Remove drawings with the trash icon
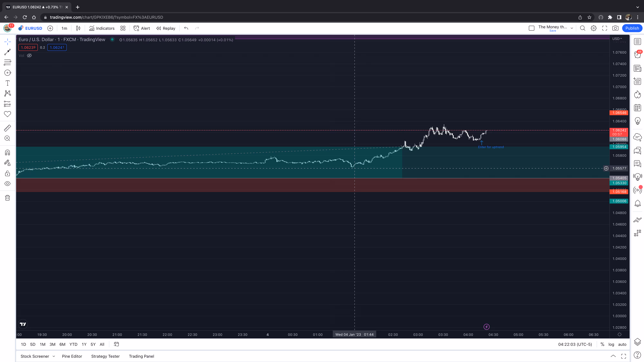This screenshot has width=644, height=362. pyautogui.click(x=8, y=198)
